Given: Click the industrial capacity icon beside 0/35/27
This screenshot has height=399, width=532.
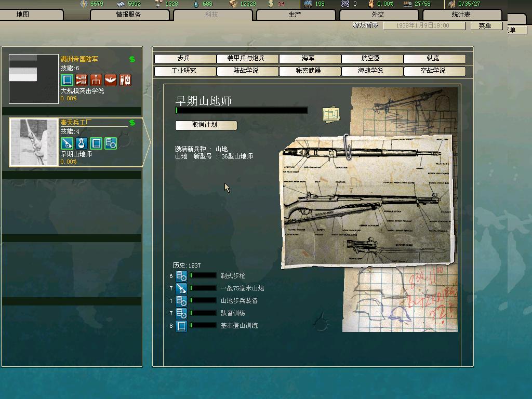Looking at the screenshot, I should click(x=451, y=4).
